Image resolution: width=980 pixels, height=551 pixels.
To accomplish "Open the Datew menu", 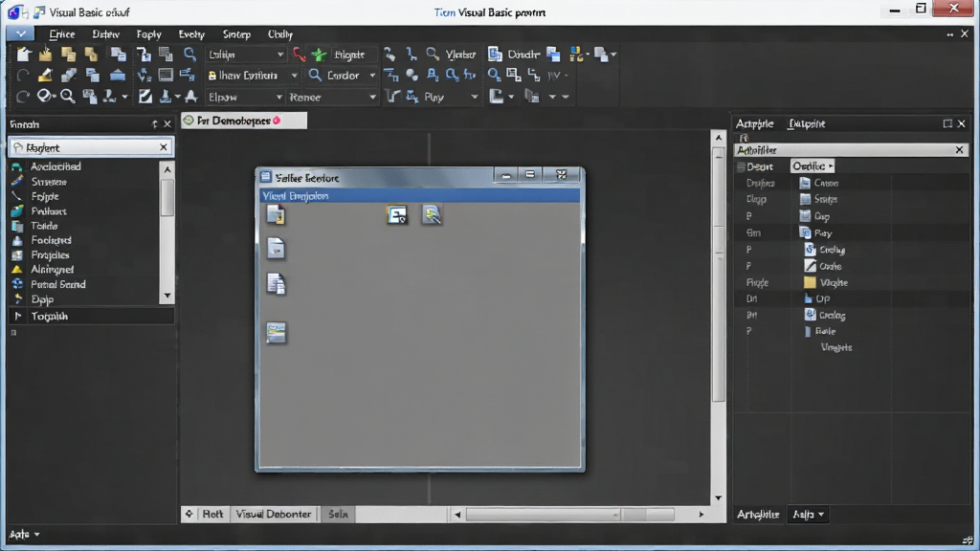I will (105, 34).
